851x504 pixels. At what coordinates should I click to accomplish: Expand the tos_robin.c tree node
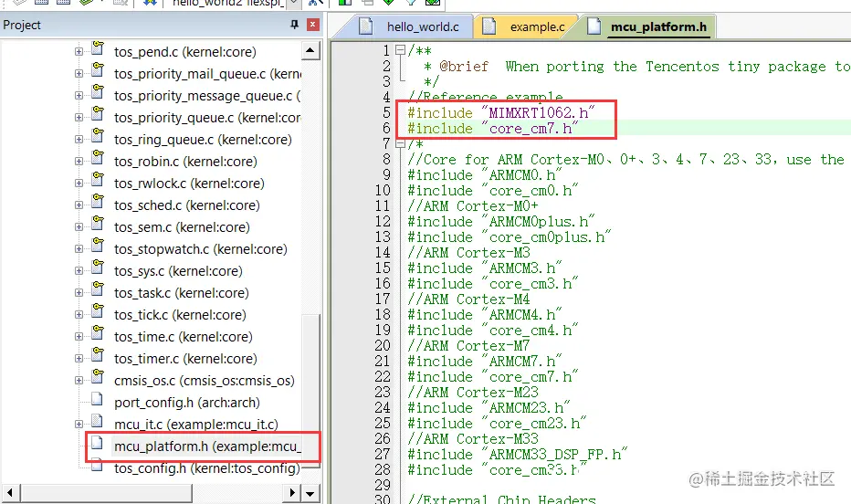(x=79, y=161)
